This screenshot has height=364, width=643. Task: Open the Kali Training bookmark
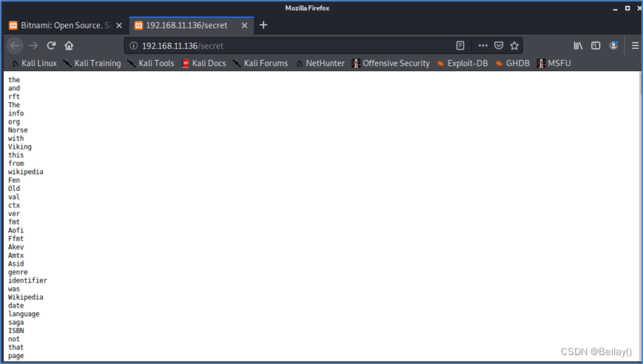point(92,63)
